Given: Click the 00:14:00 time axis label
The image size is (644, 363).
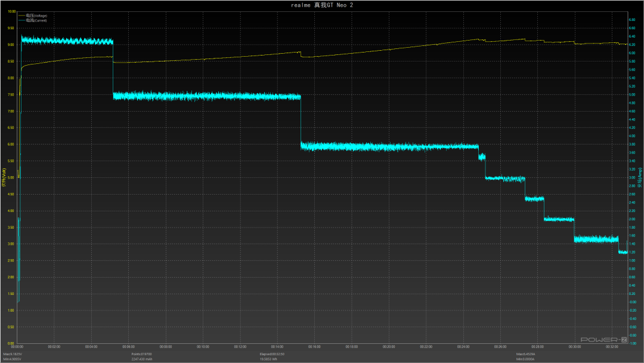Looking at the screenshot, I should pos(277,347).
